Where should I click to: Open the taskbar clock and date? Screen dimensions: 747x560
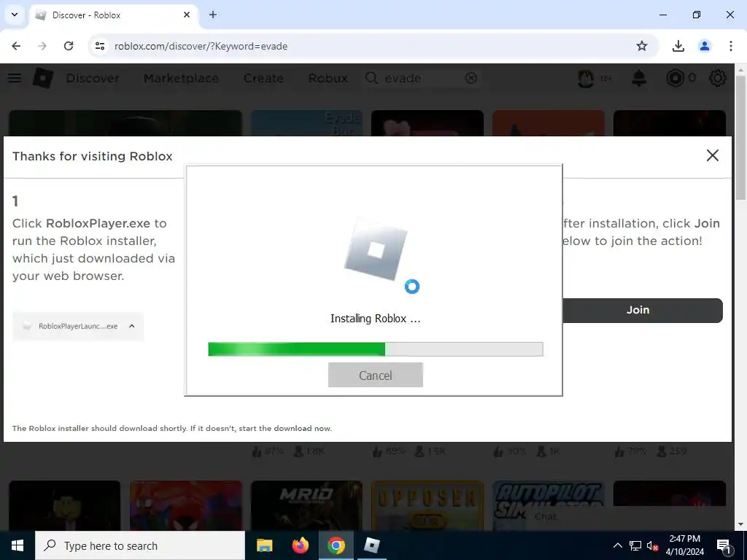pyautogui.click(x=684, y=545)
